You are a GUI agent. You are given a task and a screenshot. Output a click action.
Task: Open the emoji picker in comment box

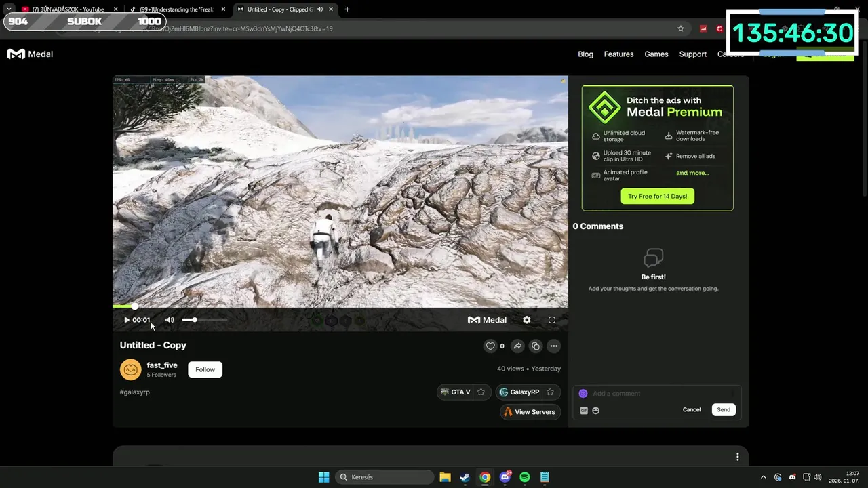coord(596,410)
